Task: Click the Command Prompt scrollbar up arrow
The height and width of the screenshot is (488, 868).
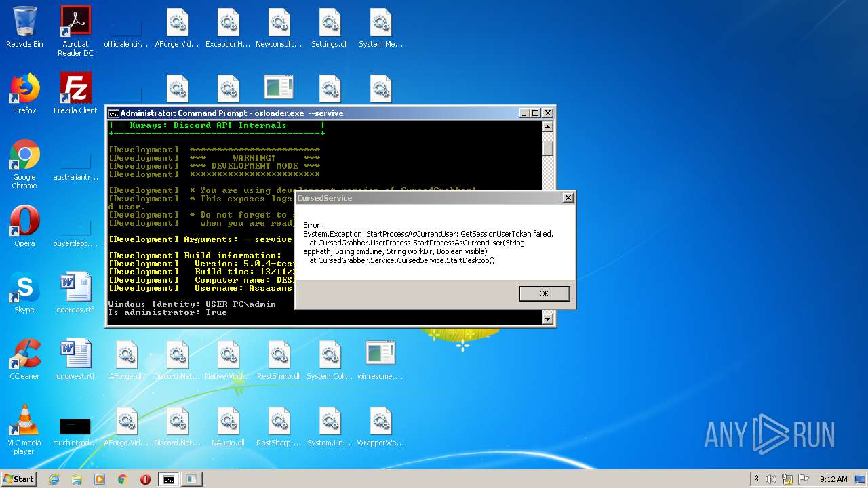Action: [548, 127]
